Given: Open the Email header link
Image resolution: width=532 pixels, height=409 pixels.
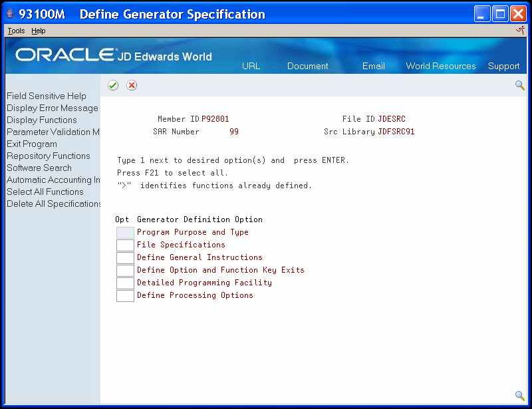Looking at the screenshot, I should pyautogui.click(x=373, y=66).
